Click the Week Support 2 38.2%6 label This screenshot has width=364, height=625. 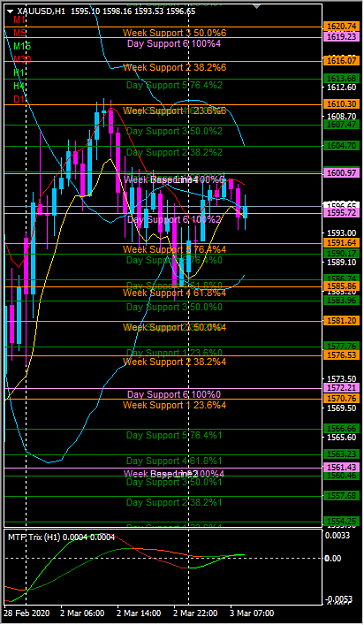(x=175, y=68)
